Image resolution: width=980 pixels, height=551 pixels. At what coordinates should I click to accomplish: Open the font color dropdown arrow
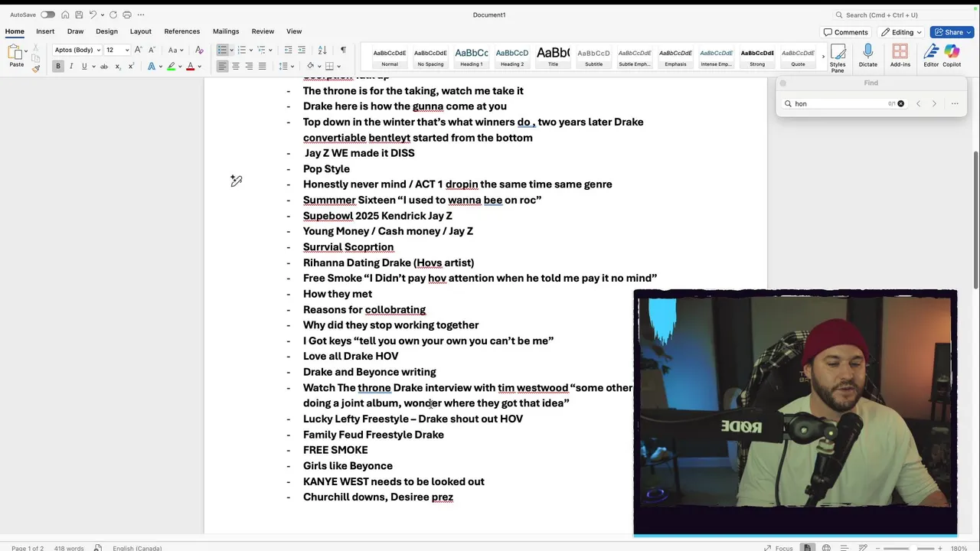click(x=199, y=67)
